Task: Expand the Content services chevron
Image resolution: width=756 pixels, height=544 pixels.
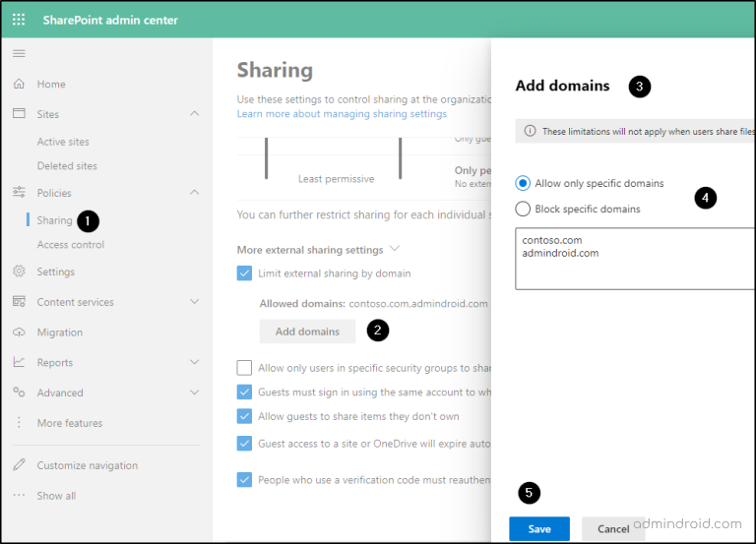Action: pyautogui.click(x=194, y=302)
